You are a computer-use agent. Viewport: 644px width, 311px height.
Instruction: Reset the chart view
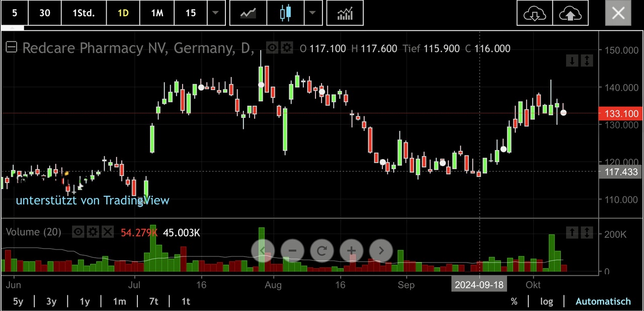click(x=322, y=250)
